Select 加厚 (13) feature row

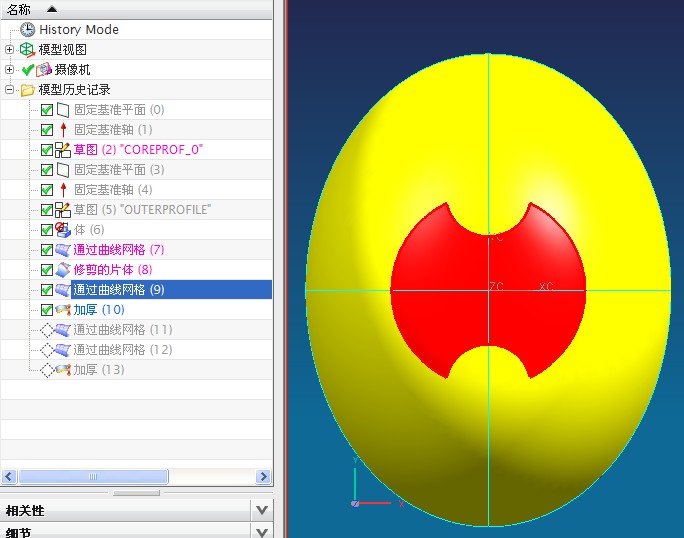click(x=99, y=370)
